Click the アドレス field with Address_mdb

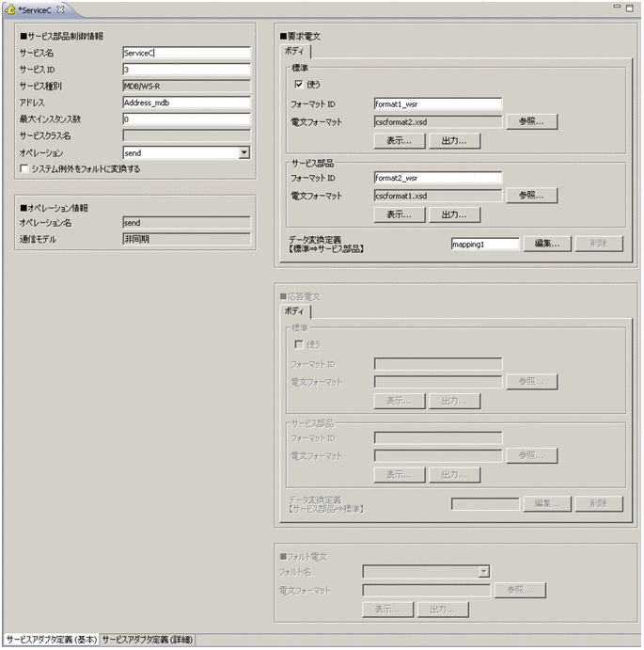185,103
